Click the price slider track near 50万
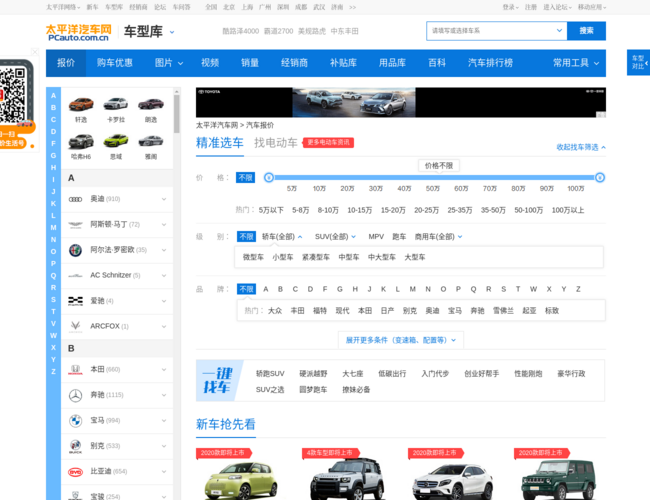650x500 pixels. tap(432, 178)
